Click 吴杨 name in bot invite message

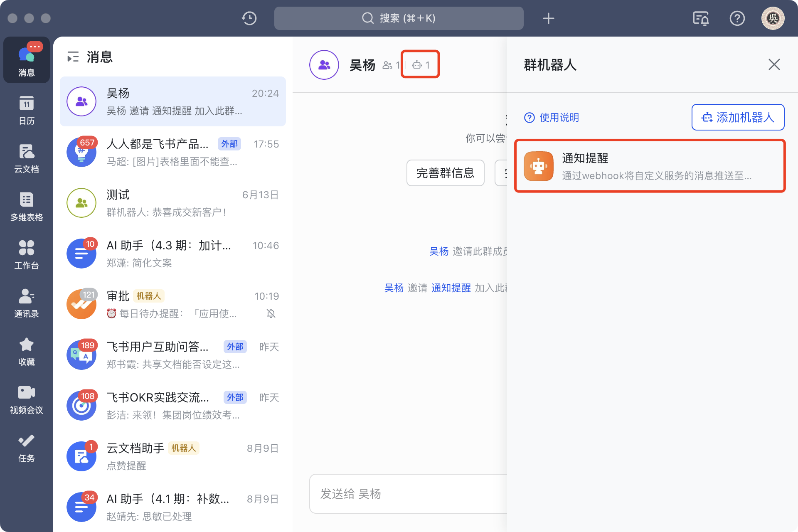tap(394, 288)
